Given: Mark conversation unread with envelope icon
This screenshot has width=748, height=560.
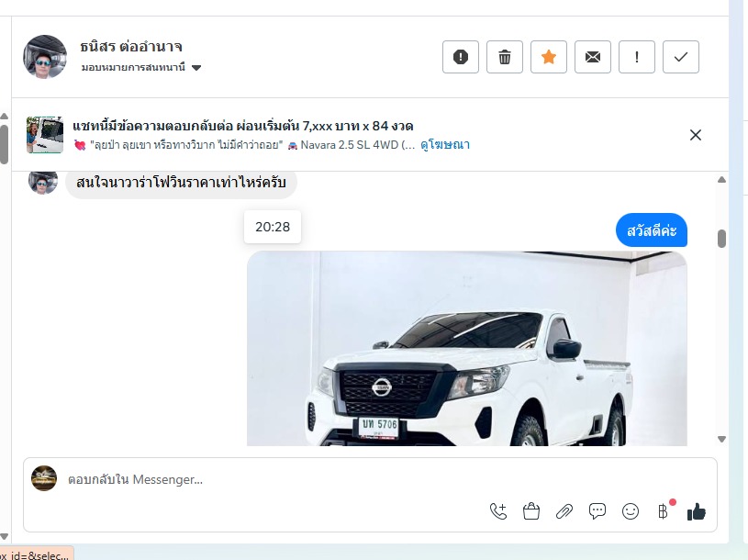Looking at the screenshot, I should click(x=593, y=57).
